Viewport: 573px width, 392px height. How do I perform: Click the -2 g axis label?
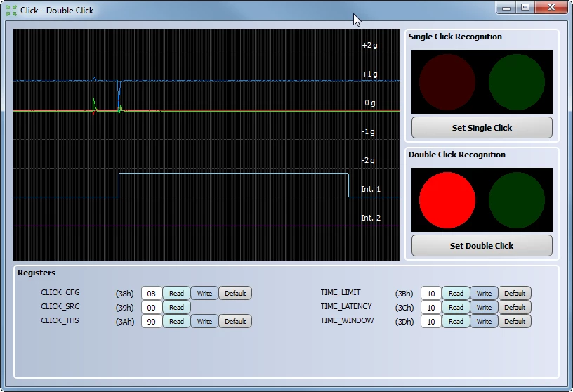368,161
